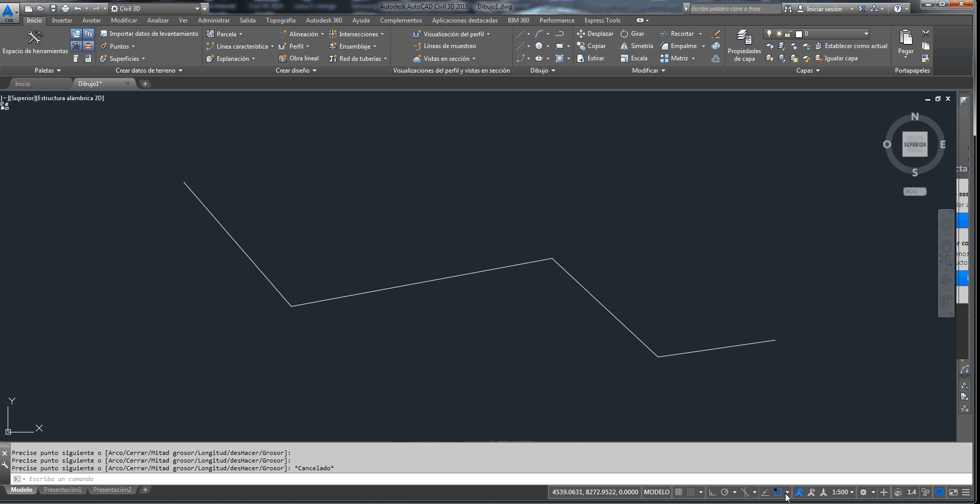Open Propiedades de capa layer manager

click(744, 46)
